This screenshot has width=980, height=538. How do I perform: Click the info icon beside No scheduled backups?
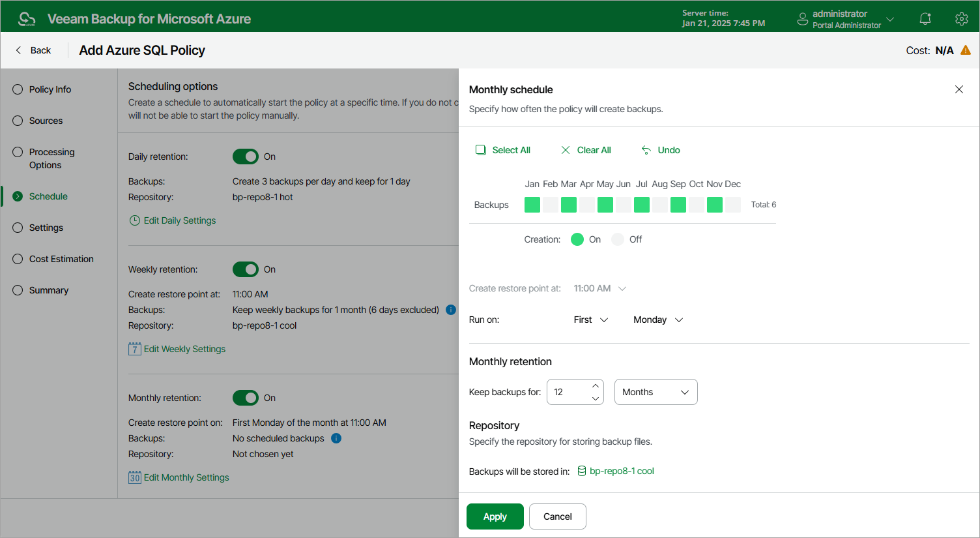336,438
